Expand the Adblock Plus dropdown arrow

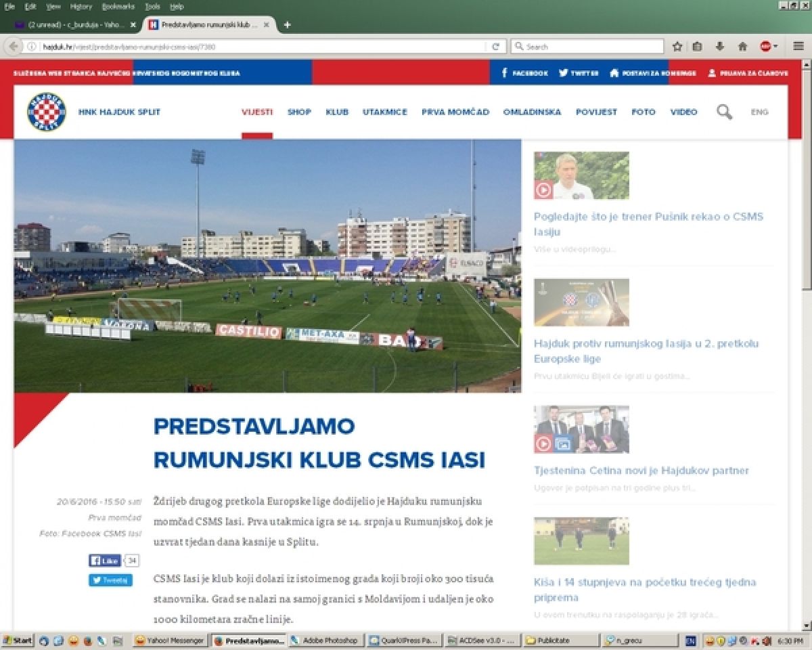[775, 47]
